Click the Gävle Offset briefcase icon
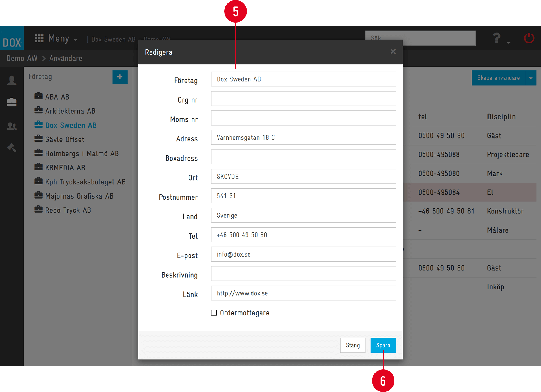This screenshot has width=541, height=392. tap(38, 139)
